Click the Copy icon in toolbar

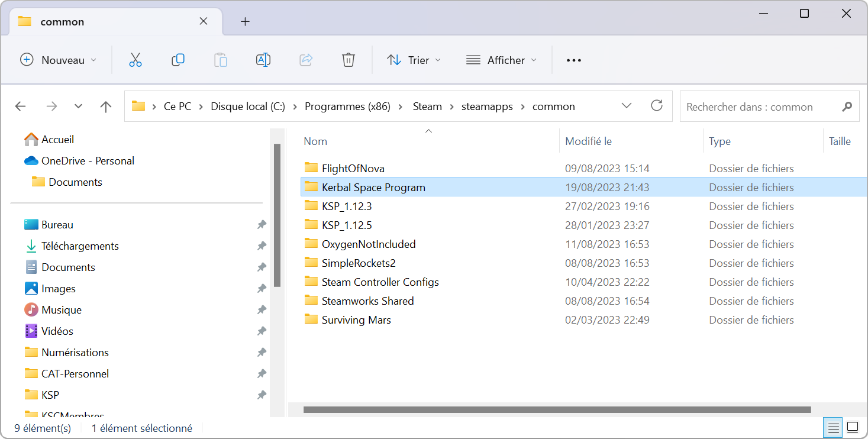point(178,60)
